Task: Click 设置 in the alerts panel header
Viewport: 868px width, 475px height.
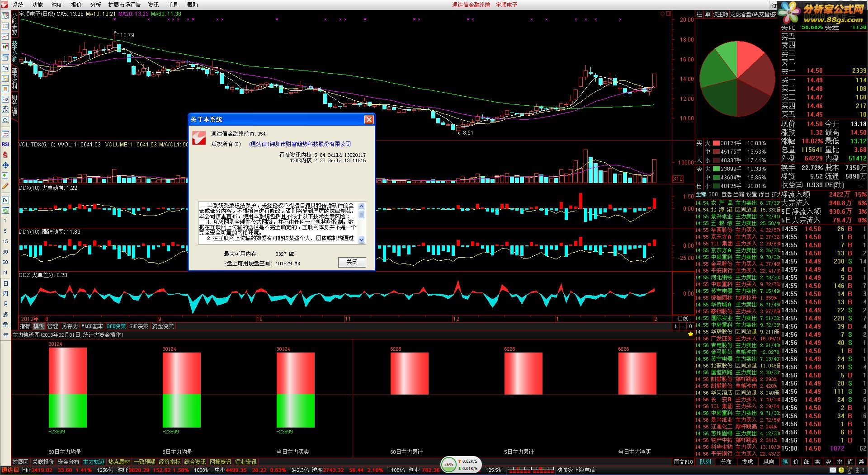Action: tap(751, 194)
